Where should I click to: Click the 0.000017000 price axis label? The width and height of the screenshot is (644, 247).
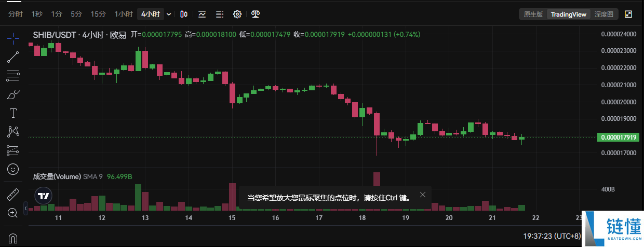click(618, 153)
